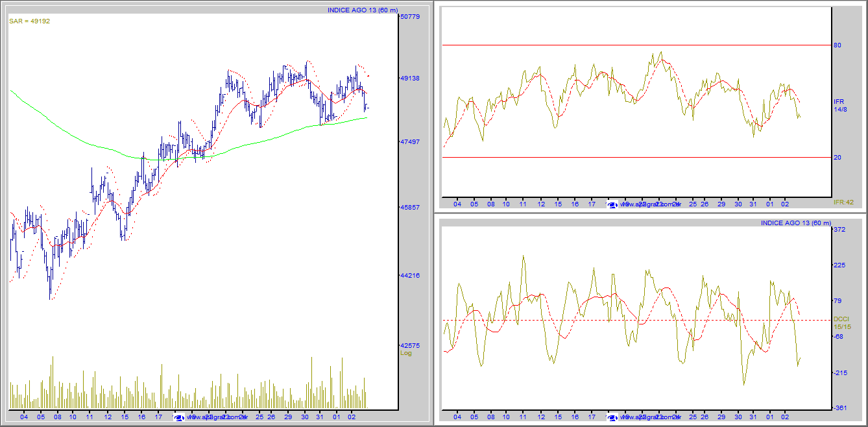
Task: Click date 08 on the DCCI panel axis
Action: (491, 417)
